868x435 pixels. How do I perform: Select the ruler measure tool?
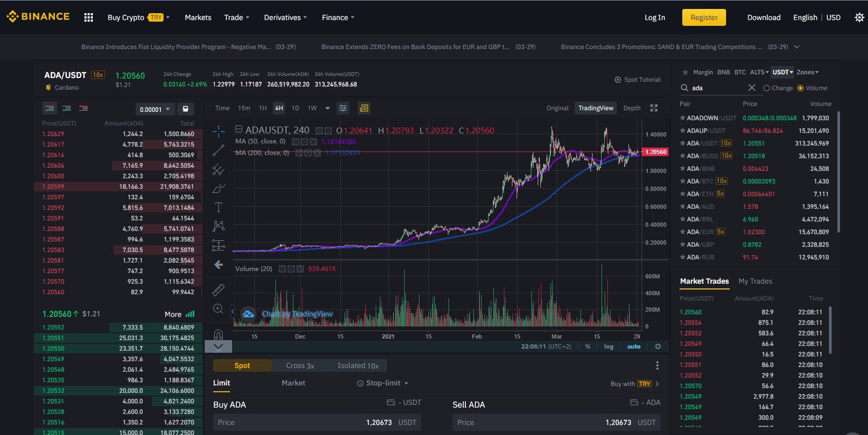tap(218, 289)
